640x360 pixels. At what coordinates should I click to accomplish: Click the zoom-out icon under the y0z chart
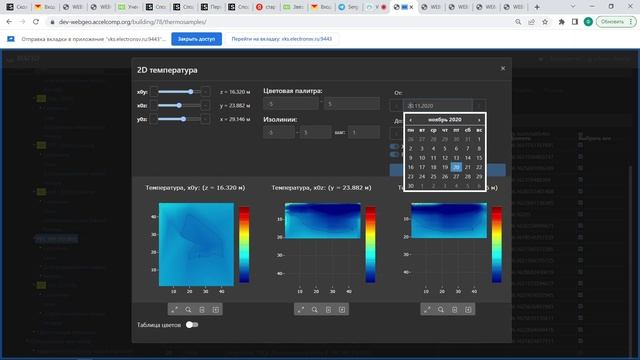[455, 310]
